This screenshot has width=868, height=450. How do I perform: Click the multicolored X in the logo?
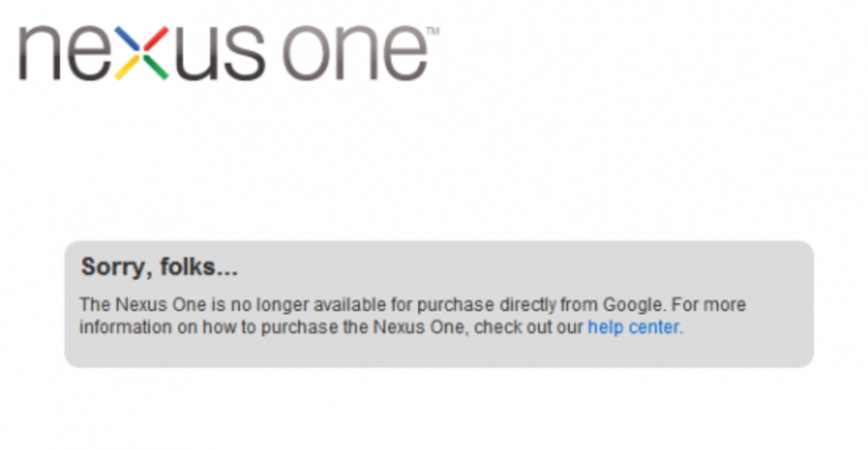142,53
